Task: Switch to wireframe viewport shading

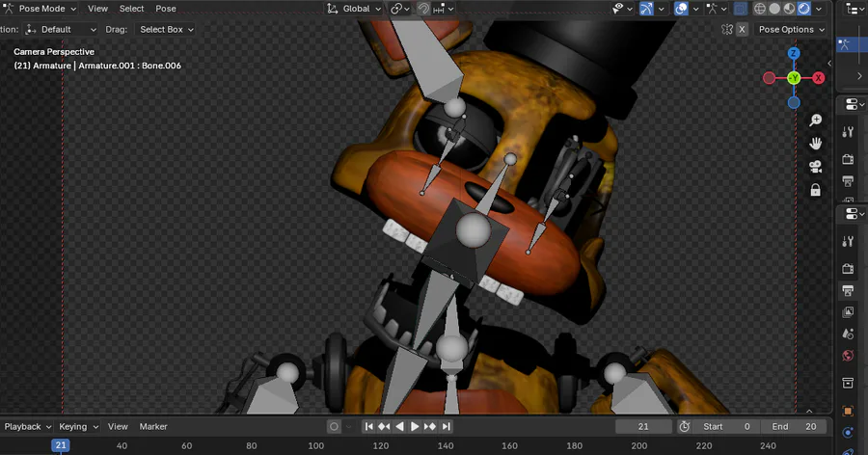Action: 760,9
